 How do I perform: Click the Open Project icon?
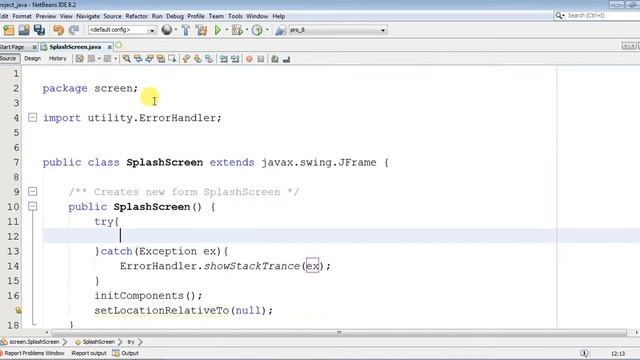click(24, 30)
